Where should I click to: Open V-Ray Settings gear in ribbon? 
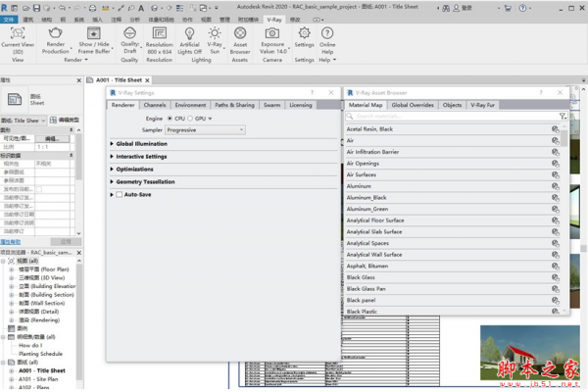(x=305, y=34)
